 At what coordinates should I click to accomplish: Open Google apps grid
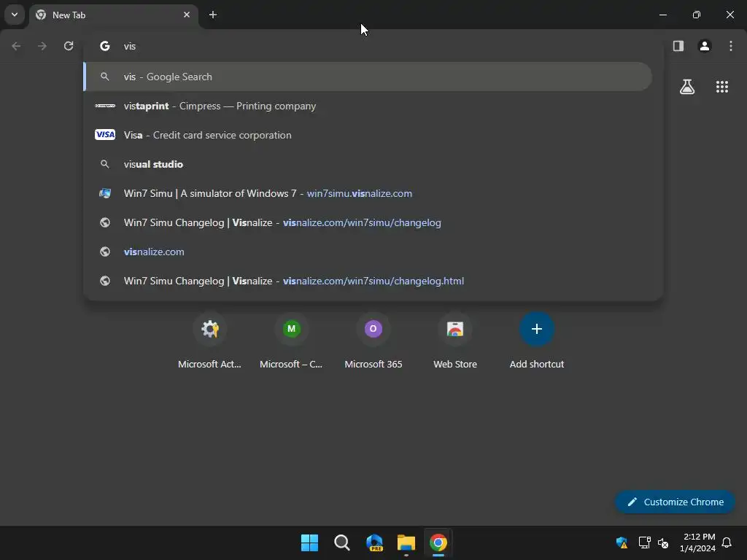(722, 87)
